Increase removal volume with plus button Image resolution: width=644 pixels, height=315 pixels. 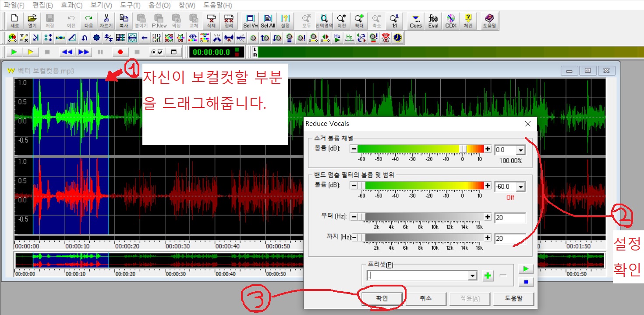pyautogui.click(x=488, y=149)
